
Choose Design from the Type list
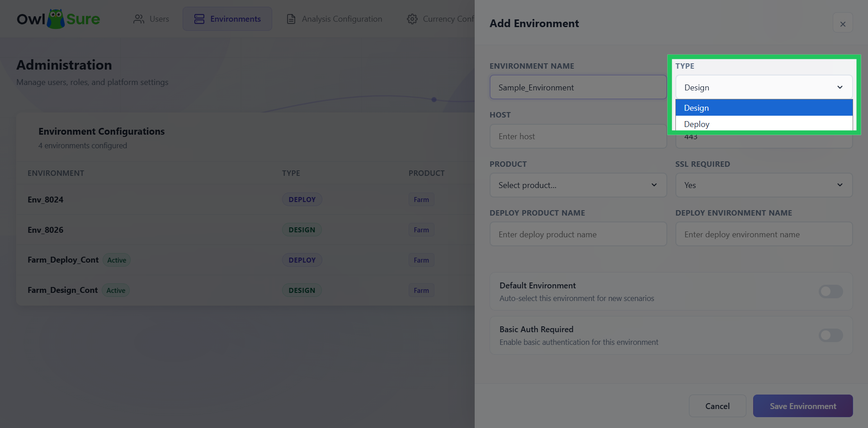pyautogui.click(x=764, y=108)
